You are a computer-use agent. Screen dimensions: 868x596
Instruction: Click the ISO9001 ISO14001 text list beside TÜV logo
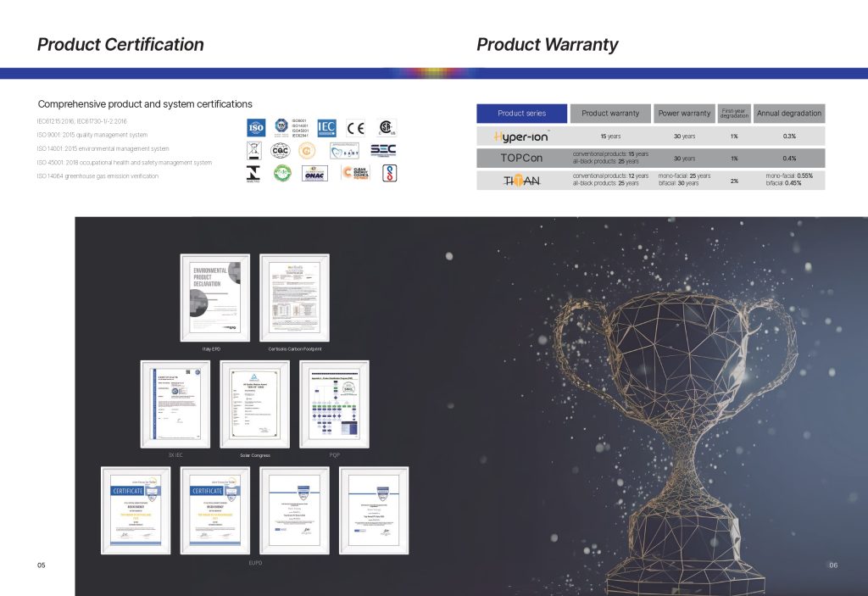coord(300,128)
